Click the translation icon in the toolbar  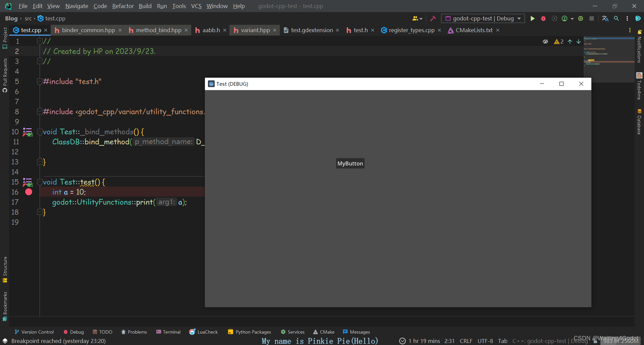point(605,18)
